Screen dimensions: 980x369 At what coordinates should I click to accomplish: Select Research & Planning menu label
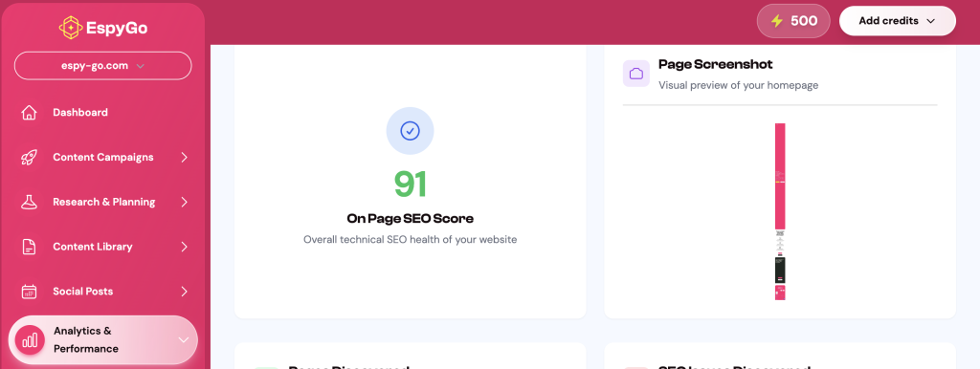pos(103,202)
